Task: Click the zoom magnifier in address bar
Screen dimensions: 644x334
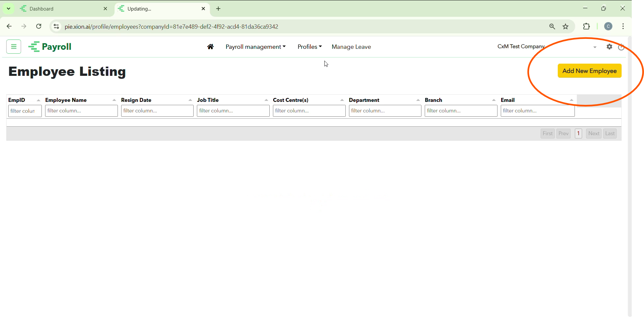Action: pyautogui.click(x=552, y=27)
